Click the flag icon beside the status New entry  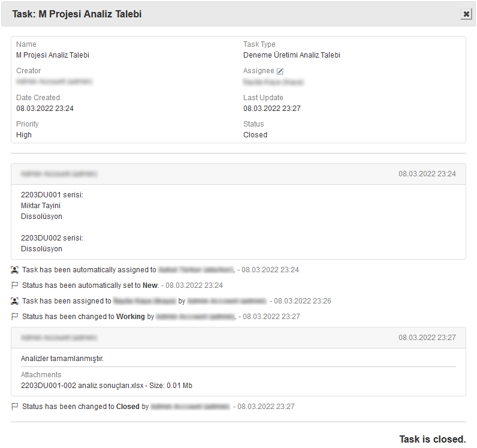coord(15,285)
